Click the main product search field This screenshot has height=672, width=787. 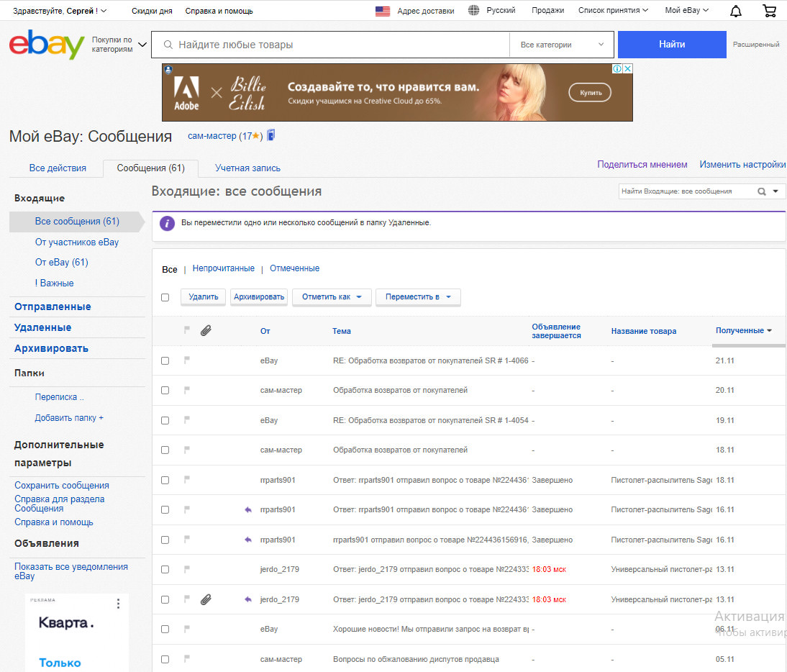pos(331,45)
